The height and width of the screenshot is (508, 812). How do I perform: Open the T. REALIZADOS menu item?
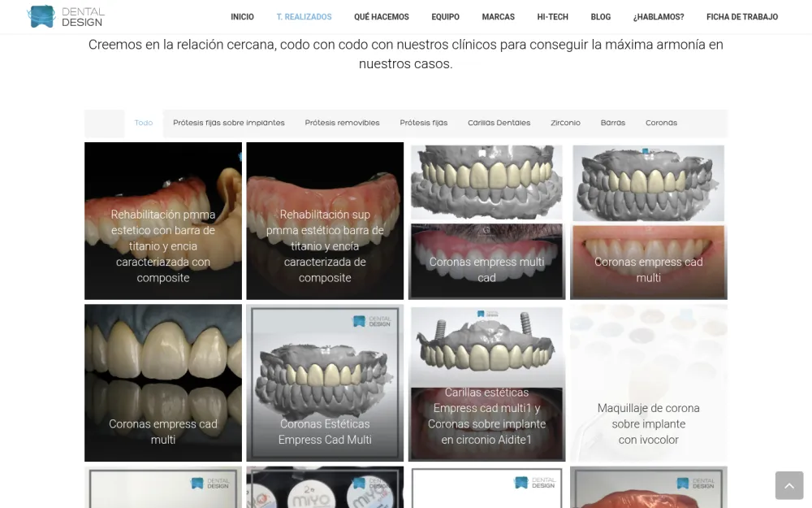point(304,17)
